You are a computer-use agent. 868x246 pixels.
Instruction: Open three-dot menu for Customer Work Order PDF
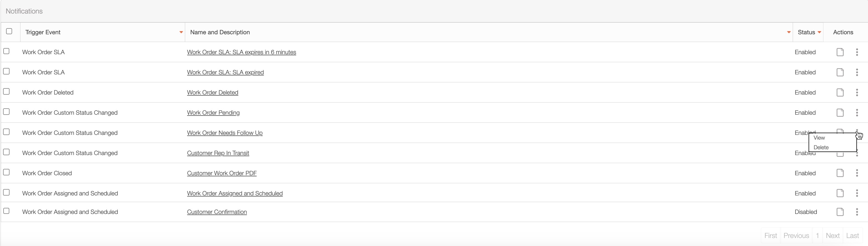click(x=857, y=173)
